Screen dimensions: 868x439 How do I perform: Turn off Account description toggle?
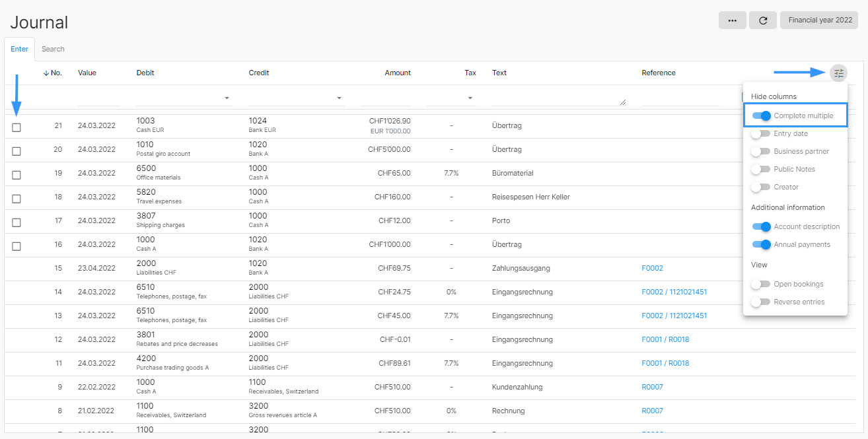762,226
